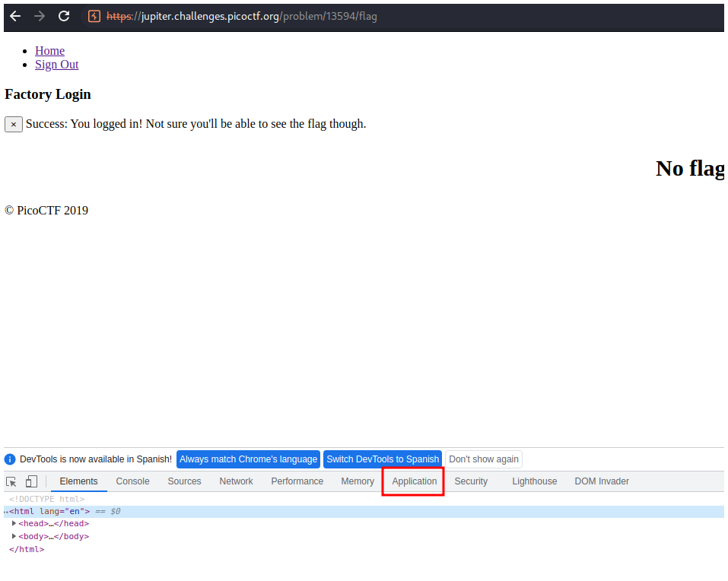The width and height of the screenshot is (728, 581).
Task: Switch to the Sources tab
Action: coord(184,481)
